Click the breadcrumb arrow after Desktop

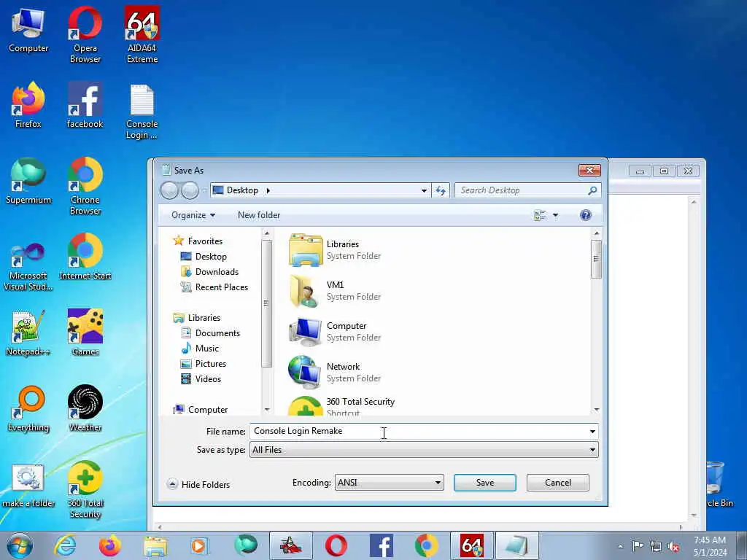(x=268, y=190)
